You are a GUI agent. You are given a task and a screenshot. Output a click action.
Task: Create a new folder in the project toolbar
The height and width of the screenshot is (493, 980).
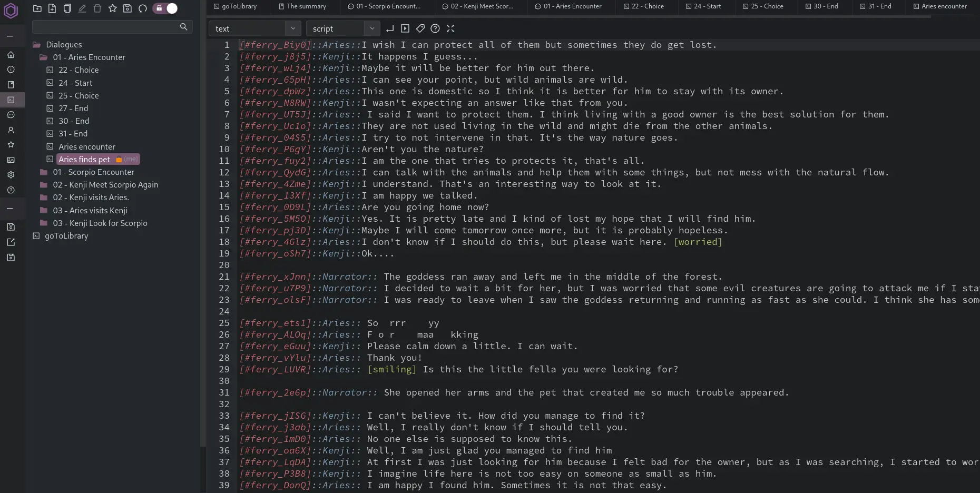[37, 9]
